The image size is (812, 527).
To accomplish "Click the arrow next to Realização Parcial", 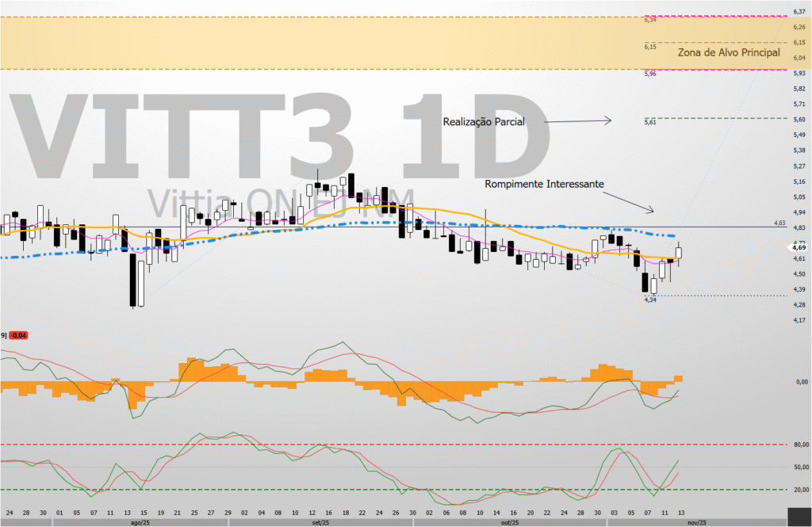I will [579, 120].
